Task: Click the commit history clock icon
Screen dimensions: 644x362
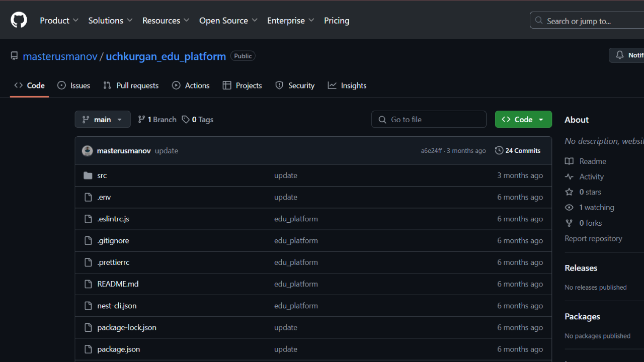Action: tap(499, 150)
